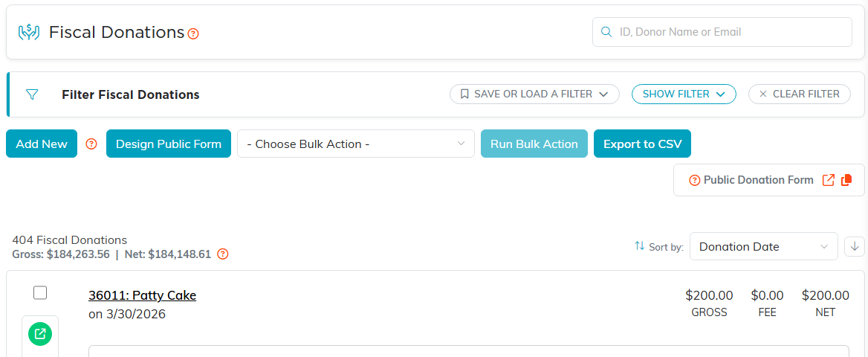This screenshot has width=868, height=357.
Task: Click the funnel filter icon
Action: click(32, 94)
